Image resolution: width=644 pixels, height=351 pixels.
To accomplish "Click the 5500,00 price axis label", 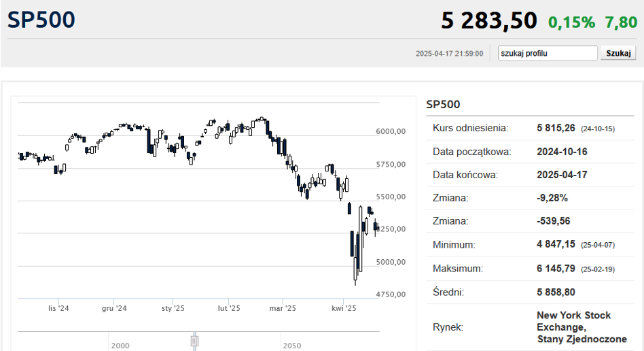I will click(391, 197).
